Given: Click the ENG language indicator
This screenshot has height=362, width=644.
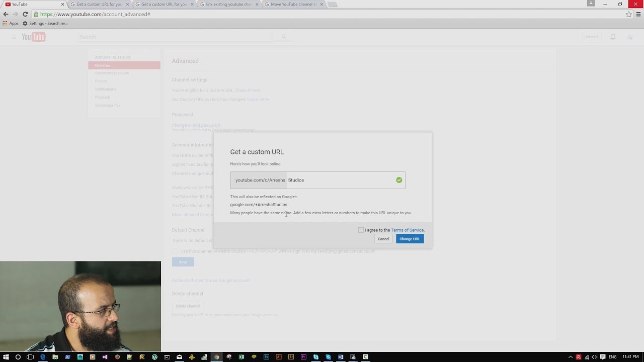Looking at the screenshot, I should click(613, 357).
